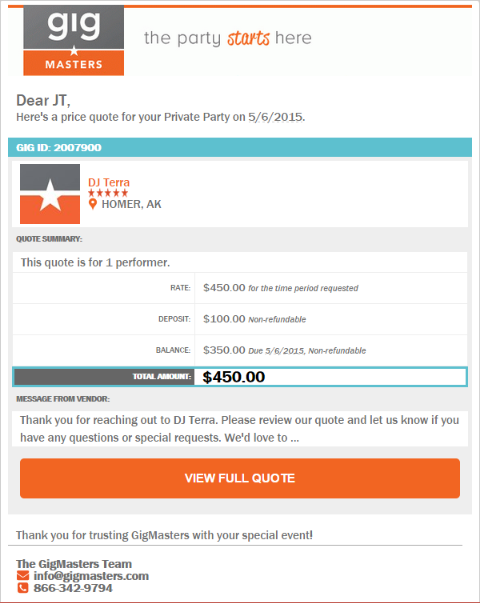480x603 pixels.
Task: Click the orange View Full Quote button
Action: click(240, 478)
